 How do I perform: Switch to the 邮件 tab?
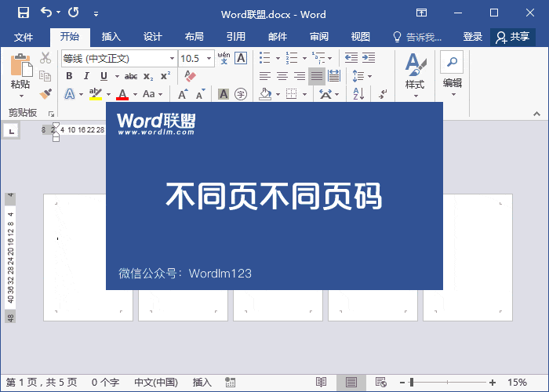pyautogui.click(x=278, y=36)
